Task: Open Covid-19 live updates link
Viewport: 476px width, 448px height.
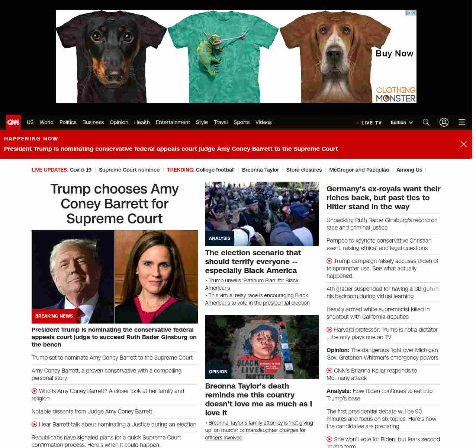Action: pyautogui.click(x=81, y=170)
